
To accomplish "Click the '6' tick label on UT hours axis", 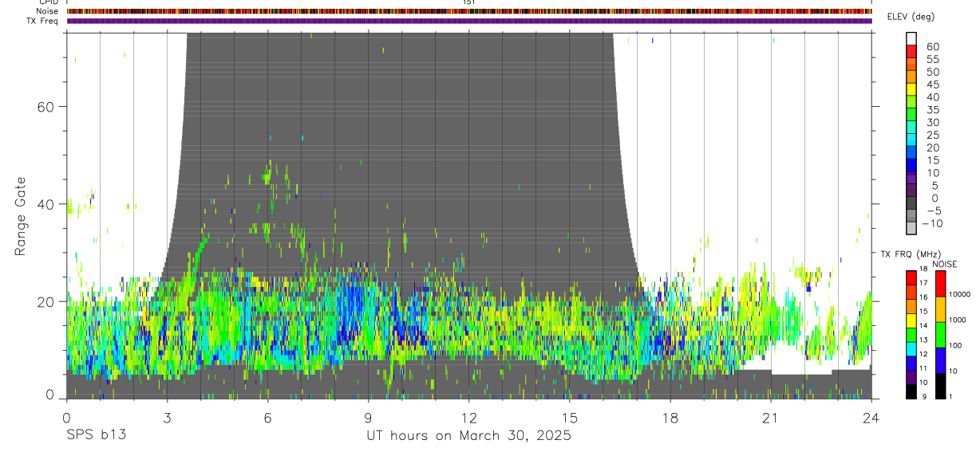I will [x=267, y=418].
